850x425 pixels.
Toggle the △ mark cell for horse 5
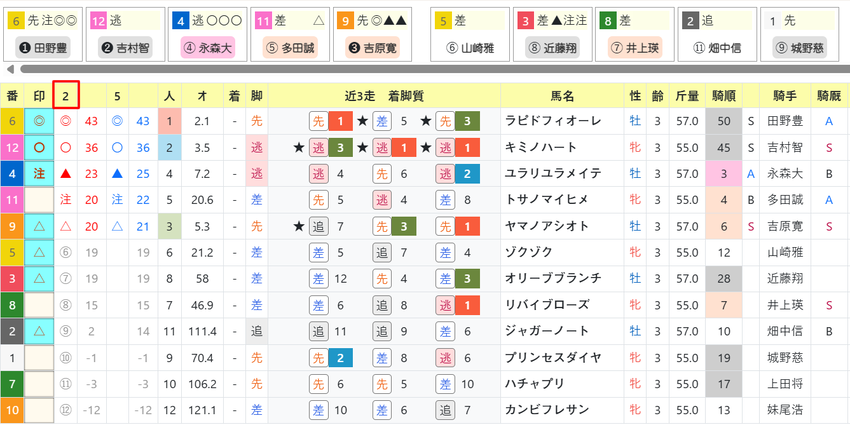(x=39, y=253)
